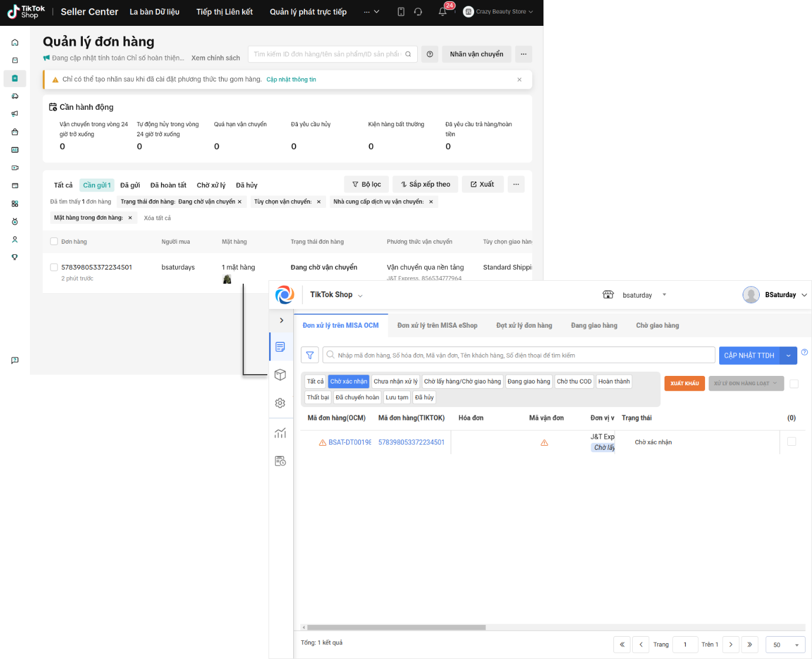Tick checkbox for order 578398053372234501 in Seller Center
This screenshot has height=659, width=812.
click(x=54, y=267)
